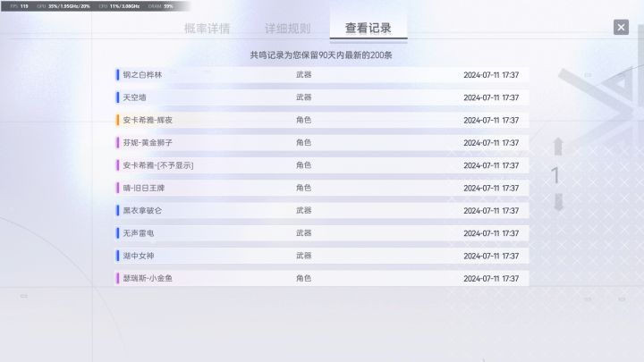Go to next page with down arrow
Screen dimensions: 644x362
(x=558, y=202)
